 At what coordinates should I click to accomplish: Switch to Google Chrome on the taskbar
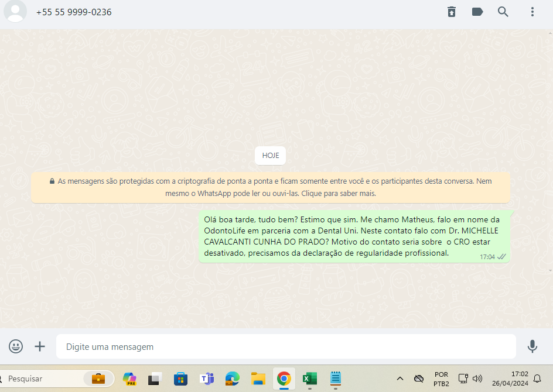[284, 379]
